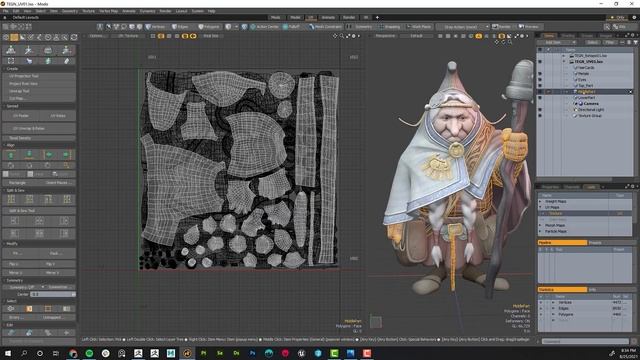The width and height of the screenshot is (640, 360).
Task: Open the Symmetry: Off dropdown
Action: [24, 287]
